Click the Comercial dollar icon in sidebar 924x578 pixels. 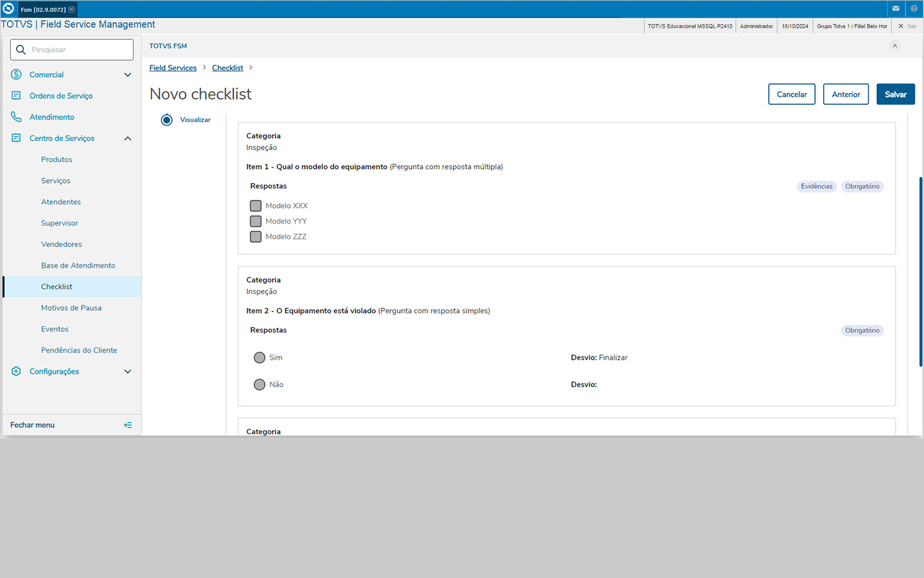click(16, 74)
